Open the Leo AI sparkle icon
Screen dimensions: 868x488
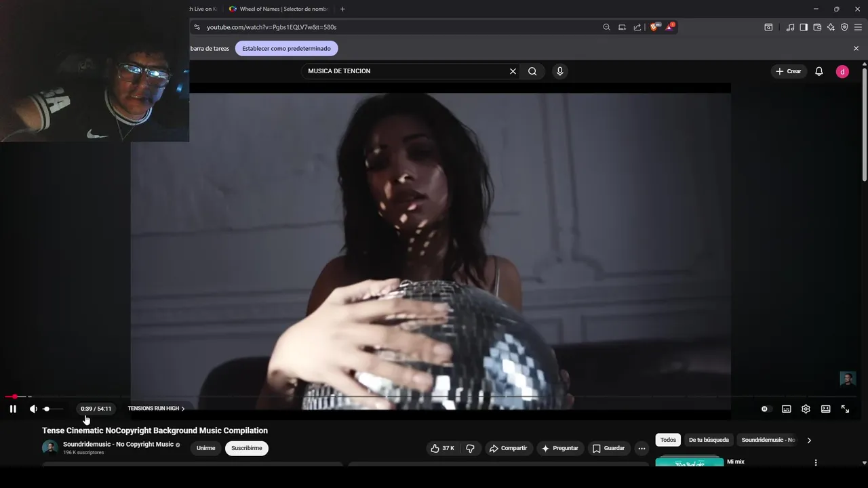[x=831, y=27]
